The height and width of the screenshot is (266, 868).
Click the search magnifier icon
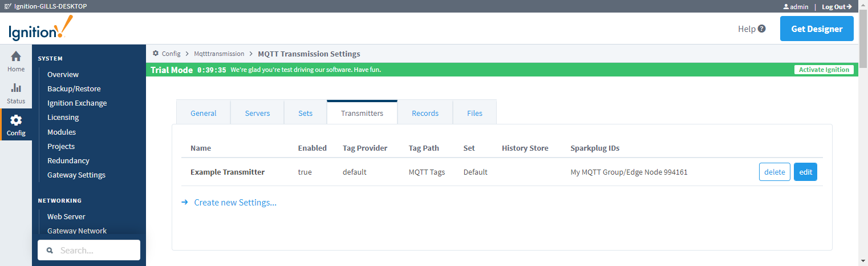(x=50, y=250)
